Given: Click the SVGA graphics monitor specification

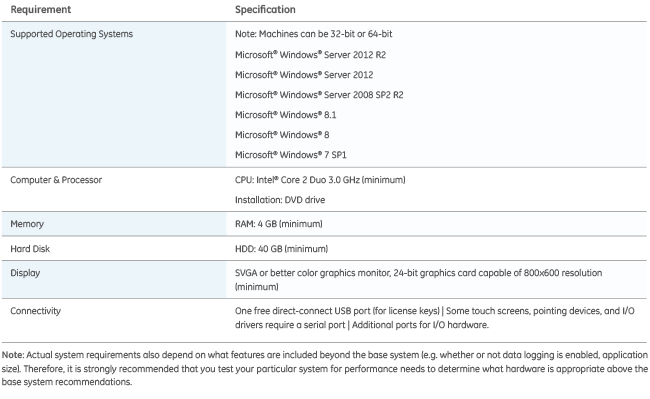Looking at the screenshot, I should pyautogui.click(x=419, y=280).
